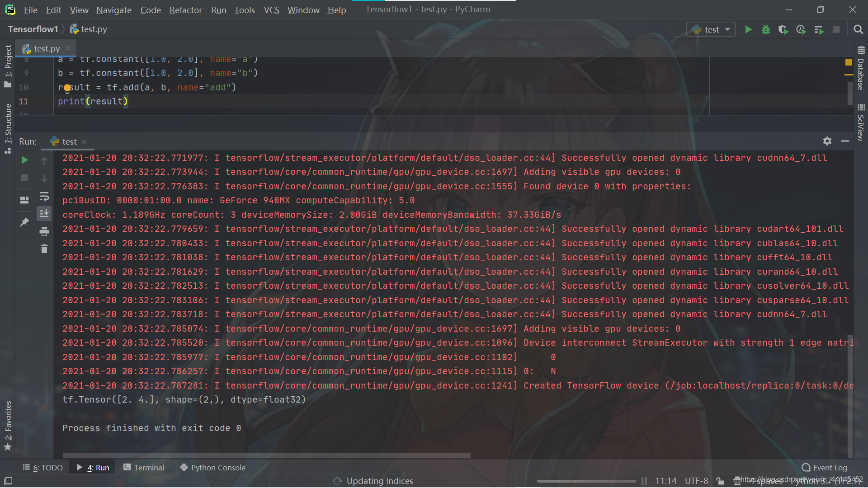Open the Database tool window
Image resolution: width=868 pixels, height=488 pixels.
coord(861,68)
